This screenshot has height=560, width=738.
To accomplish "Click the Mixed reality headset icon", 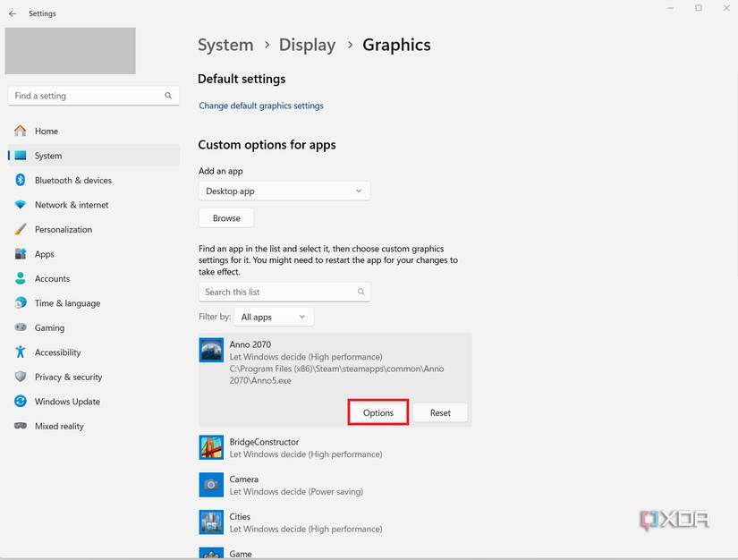I will click(21, 426).
